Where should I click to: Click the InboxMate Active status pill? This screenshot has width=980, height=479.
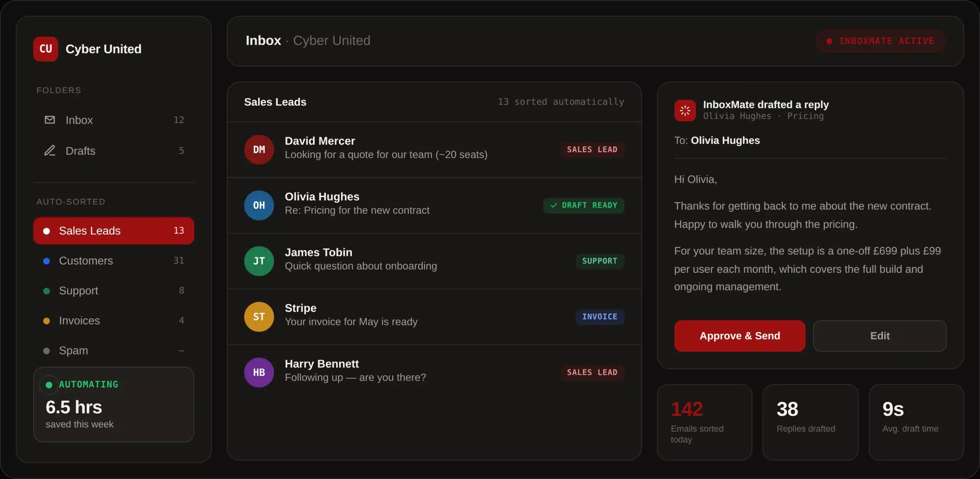coord(880,41)
